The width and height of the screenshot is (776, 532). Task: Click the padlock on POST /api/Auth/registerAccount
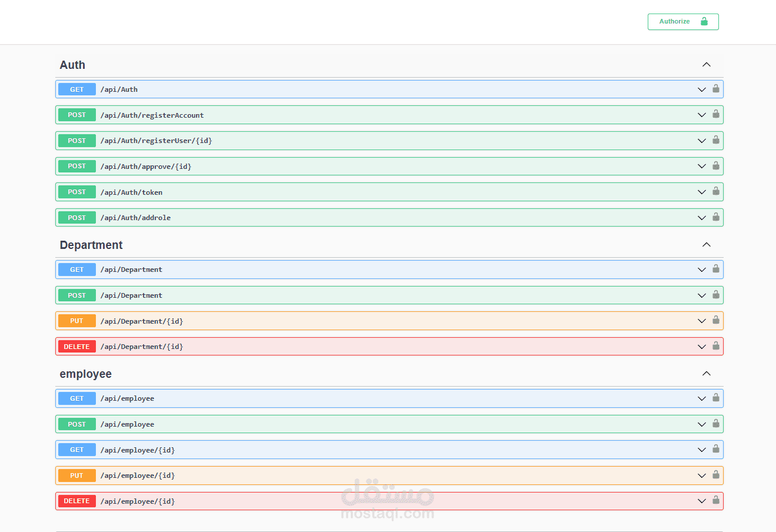pos(716,115)
